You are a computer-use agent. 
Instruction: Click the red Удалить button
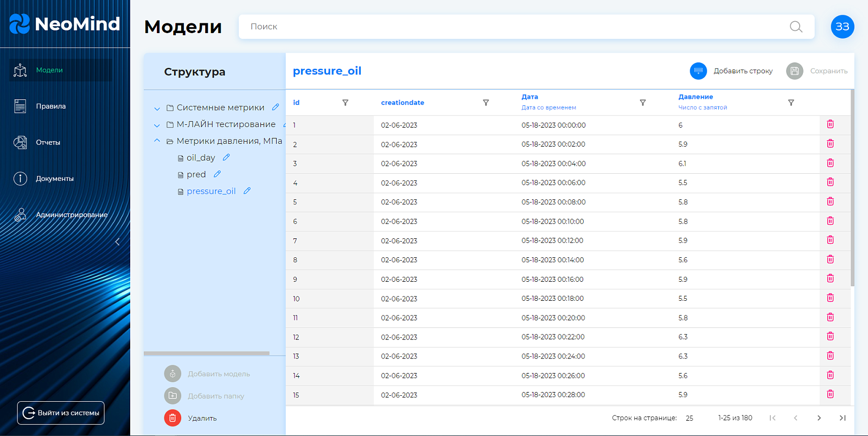pyautogui.click(x=190, y=418)
